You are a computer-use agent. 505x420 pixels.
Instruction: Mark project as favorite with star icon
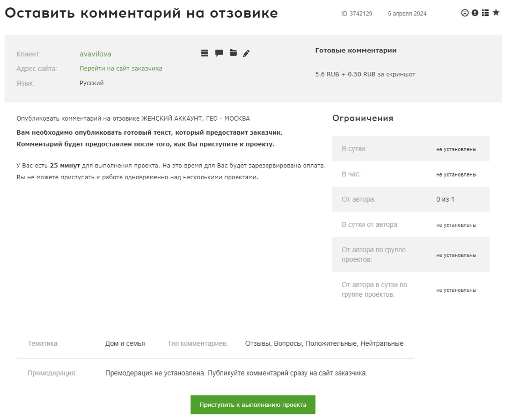point(496,13)
